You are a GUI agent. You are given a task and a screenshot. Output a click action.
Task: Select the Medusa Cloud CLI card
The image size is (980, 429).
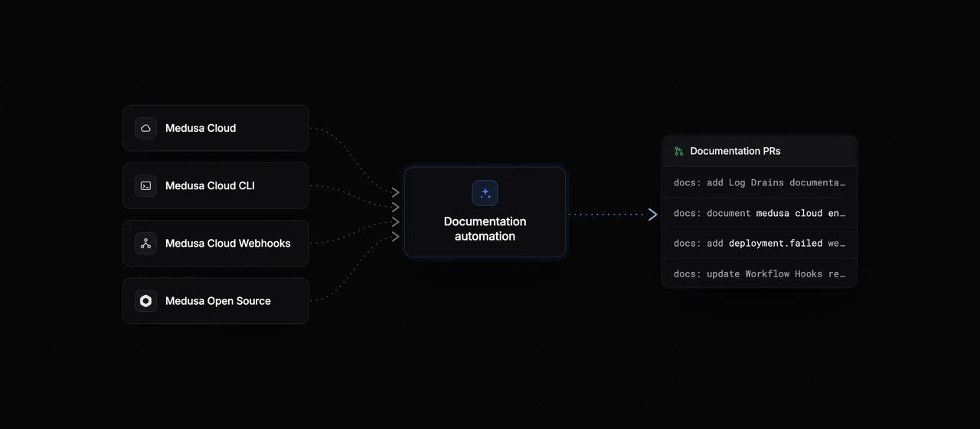tap(216, 185)
